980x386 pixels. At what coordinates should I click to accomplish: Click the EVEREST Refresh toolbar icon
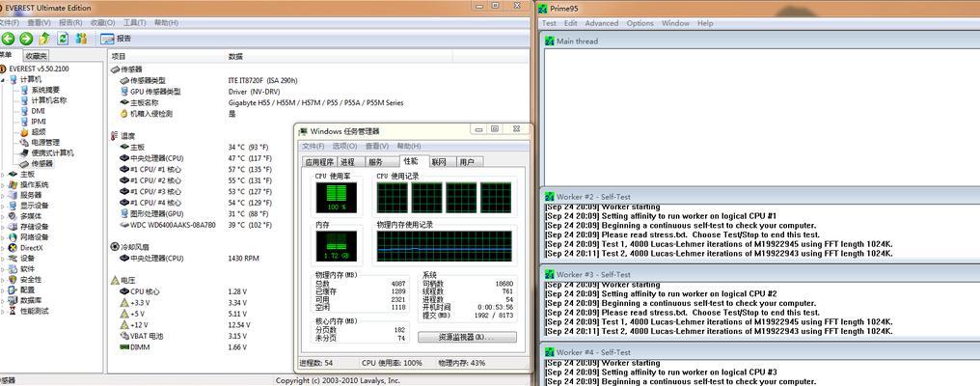[x=63, y=39]
